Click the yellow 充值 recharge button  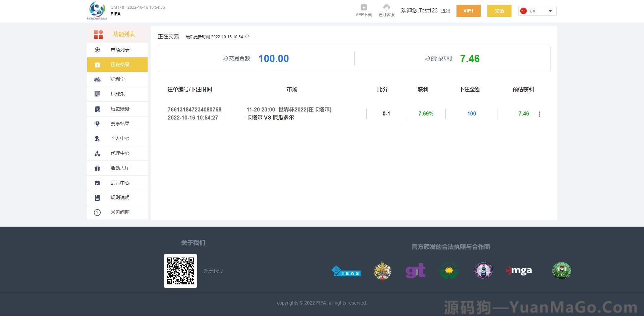click(499, 11)
